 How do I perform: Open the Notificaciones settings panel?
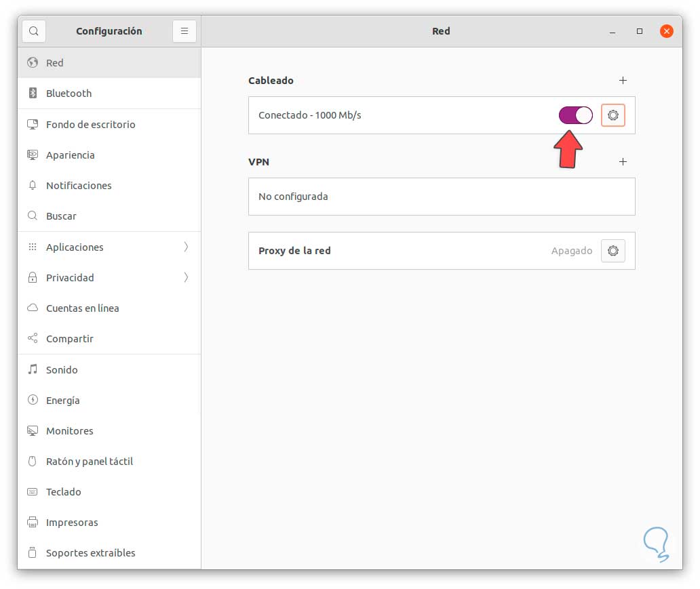[x=79, y=186]
